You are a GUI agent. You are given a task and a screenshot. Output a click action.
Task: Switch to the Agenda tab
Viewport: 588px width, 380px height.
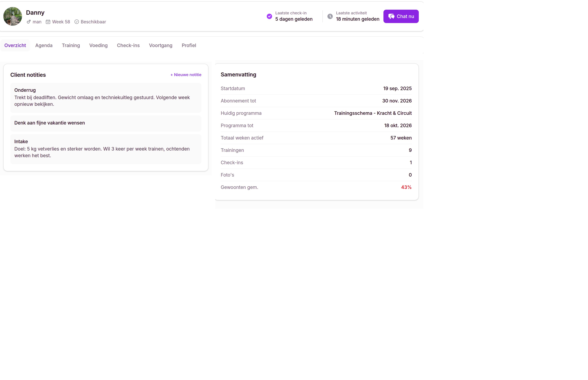coord(44,45)
